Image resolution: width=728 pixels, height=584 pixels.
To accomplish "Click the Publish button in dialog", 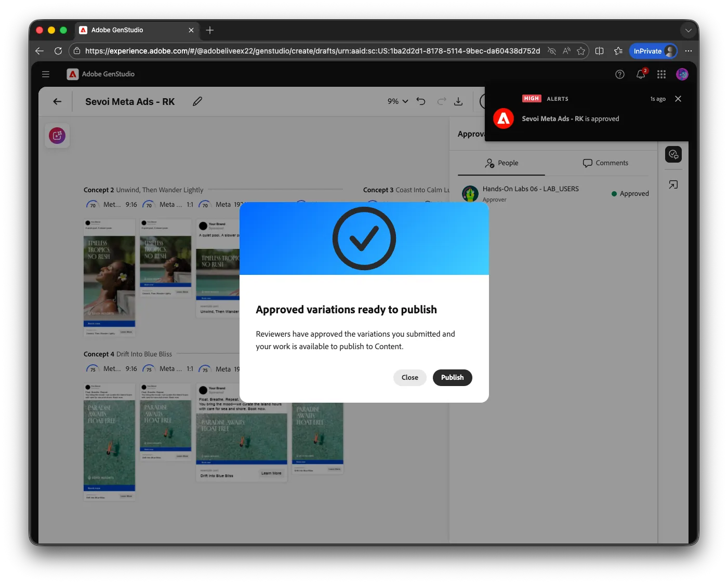I will (x=452, y=378).
